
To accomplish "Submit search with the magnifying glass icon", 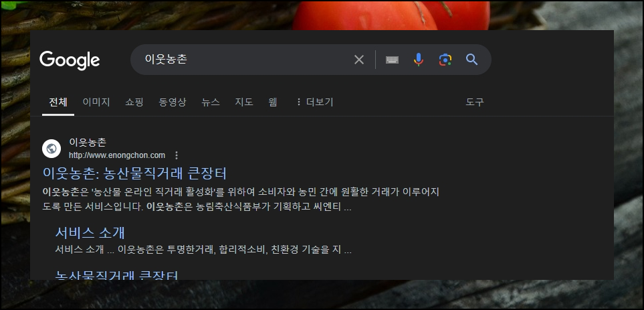I will [x=472, y=60].
